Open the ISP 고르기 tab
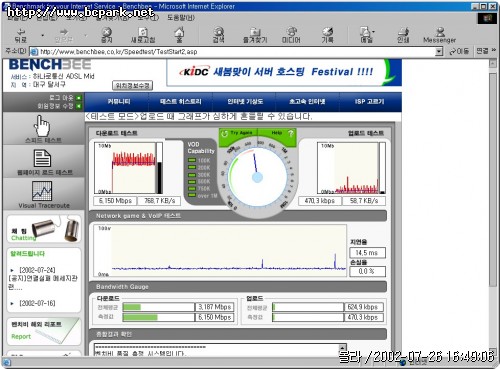Viewport: 500px width, 369px height. 370,101
